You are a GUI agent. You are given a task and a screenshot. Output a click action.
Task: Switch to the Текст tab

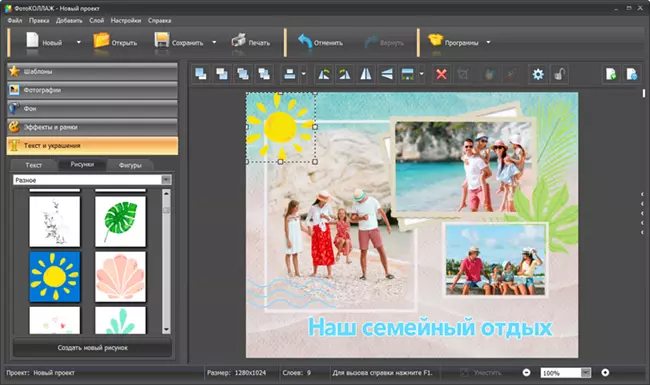[x=34, y=165]
